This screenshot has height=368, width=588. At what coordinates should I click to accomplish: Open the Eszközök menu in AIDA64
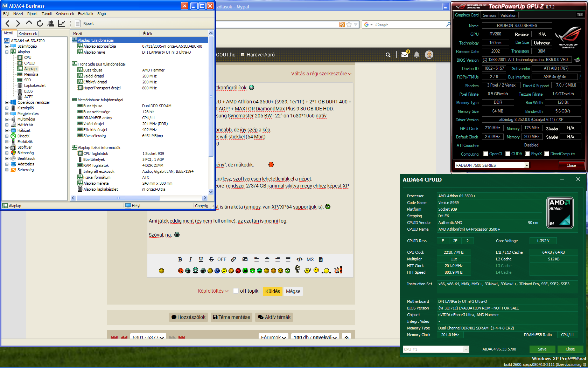pos(85,14)
